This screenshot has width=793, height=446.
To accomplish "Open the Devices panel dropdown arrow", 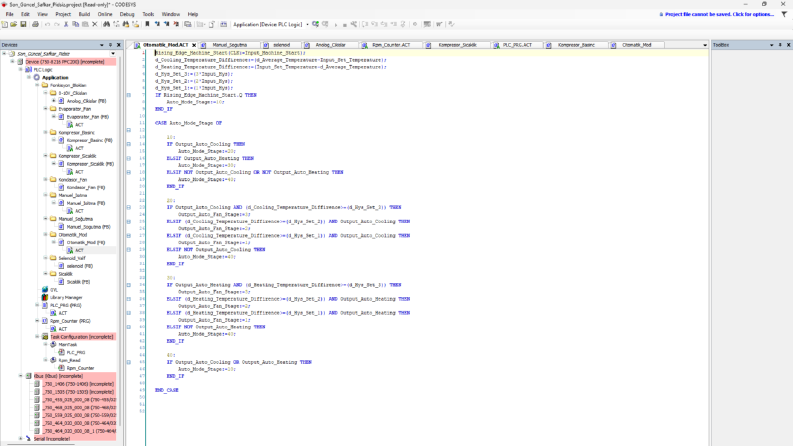I will pos(102,45).
